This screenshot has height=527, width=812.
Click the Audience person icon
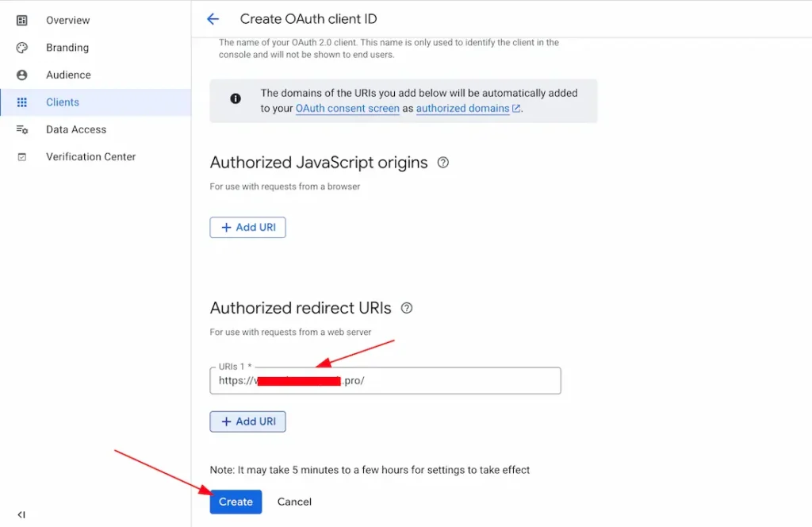[x=22, y=75]
